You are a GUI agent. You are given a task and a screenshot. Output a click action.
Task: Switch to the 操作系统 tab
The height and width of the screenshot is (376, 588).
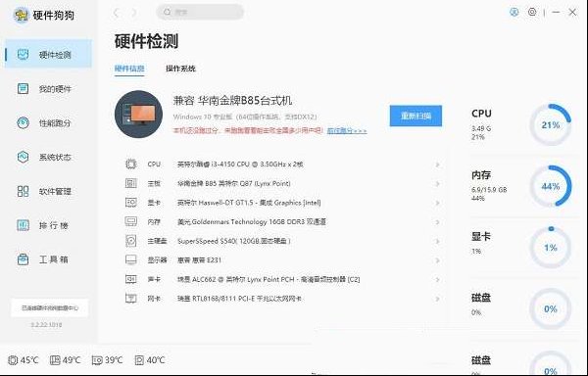(x=180, y=69)
